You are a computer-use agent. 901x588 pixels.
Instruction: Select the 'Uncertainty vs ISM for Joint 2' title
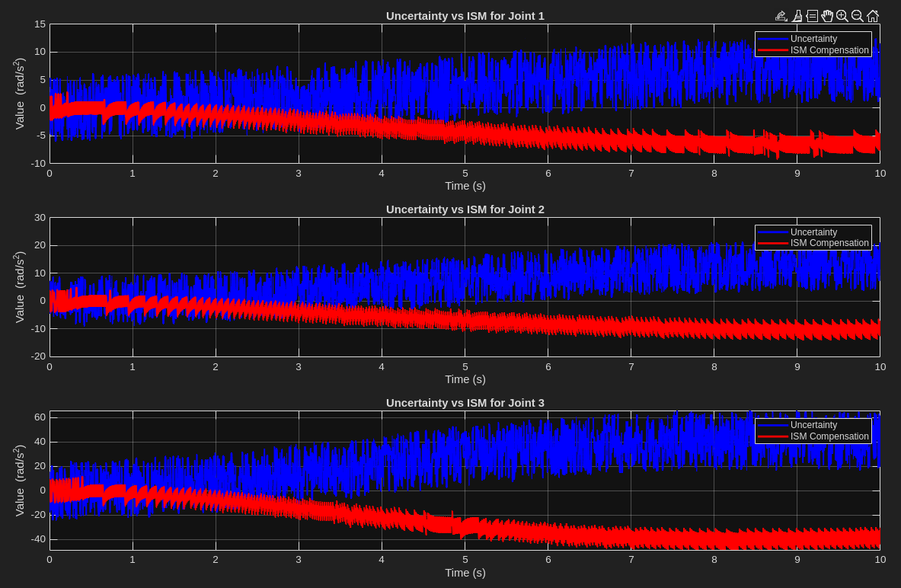click(465, 209)
